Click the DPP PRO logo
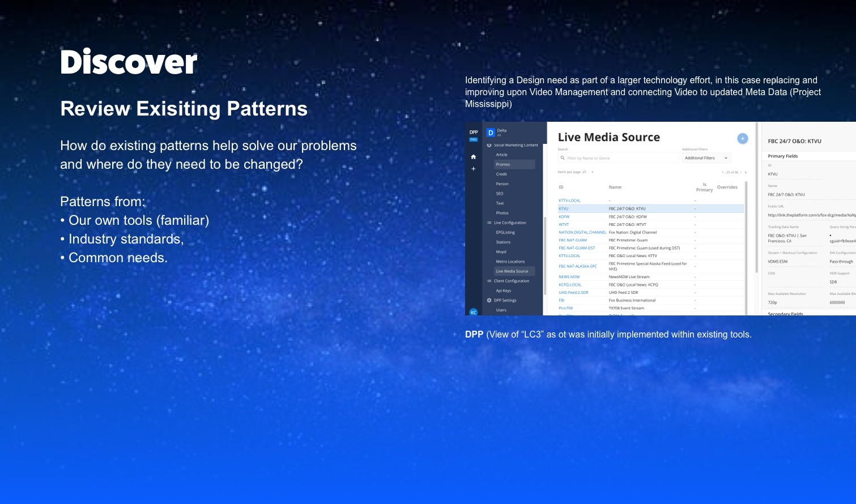856x504 pixels. 474,135
